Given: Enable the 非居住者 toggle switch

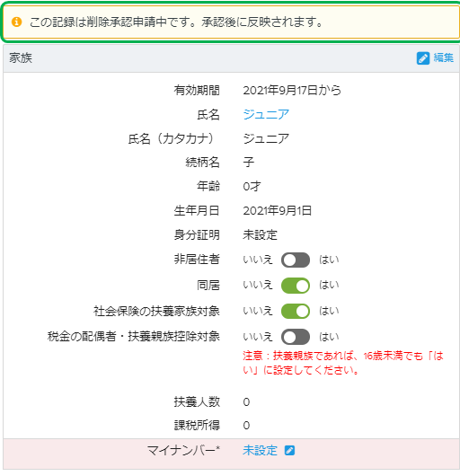Looking at the screenshot, I should [x=296, y=260].
